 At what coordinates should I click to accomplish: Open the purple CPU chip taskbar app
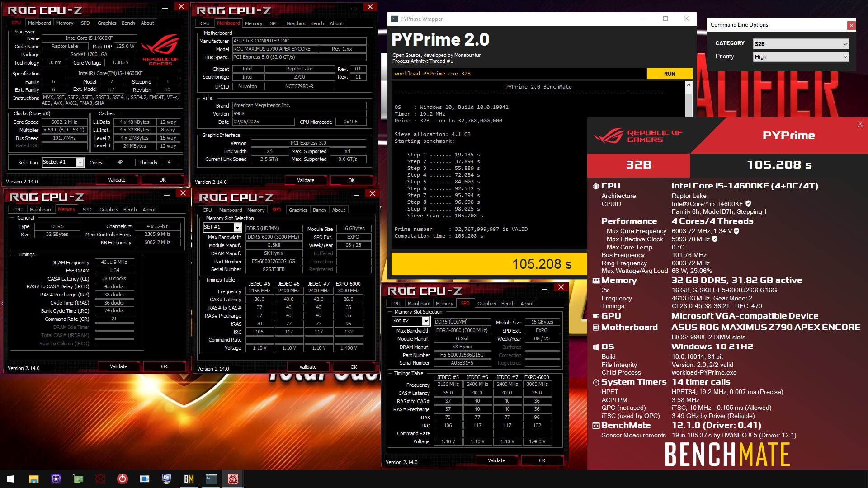point(56,479)
